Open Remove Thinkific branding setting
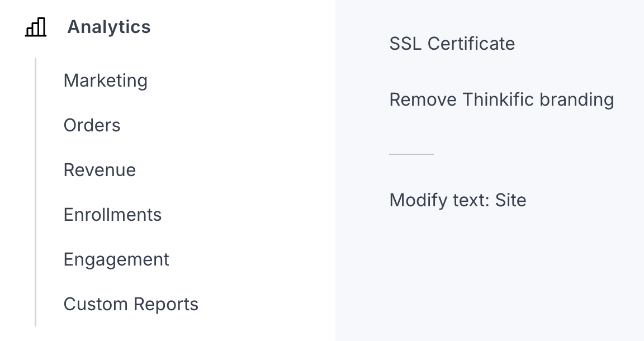Image resolution: width=644 pixels, height=341 pixels. point(501,100)
